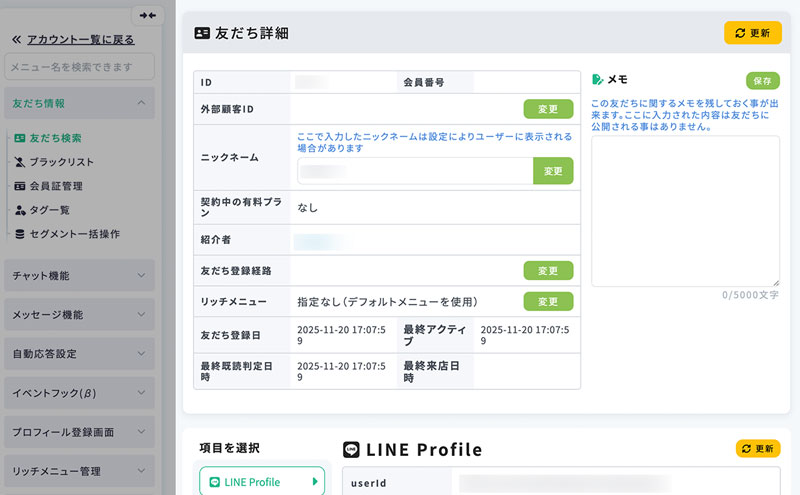Click the LINE Profile heading icon
Screen dimensions: 800x495
[x=351, y=450]
